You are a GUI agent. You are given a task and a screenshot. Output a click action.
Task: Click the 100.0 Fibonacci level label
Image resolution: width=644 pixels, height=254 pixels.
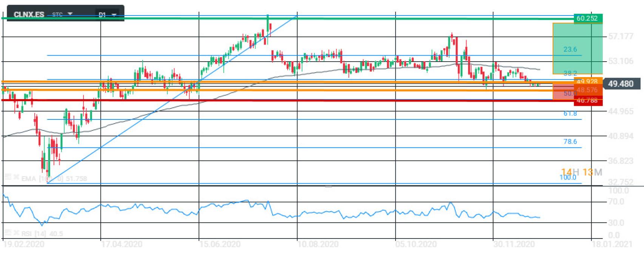click(x=568, y=177)
